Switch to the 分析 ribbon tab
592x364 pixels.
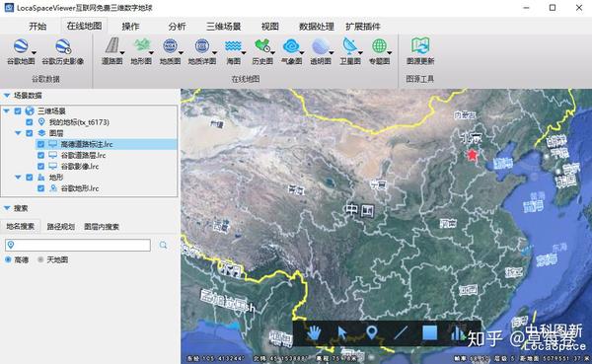coord(177,26)
